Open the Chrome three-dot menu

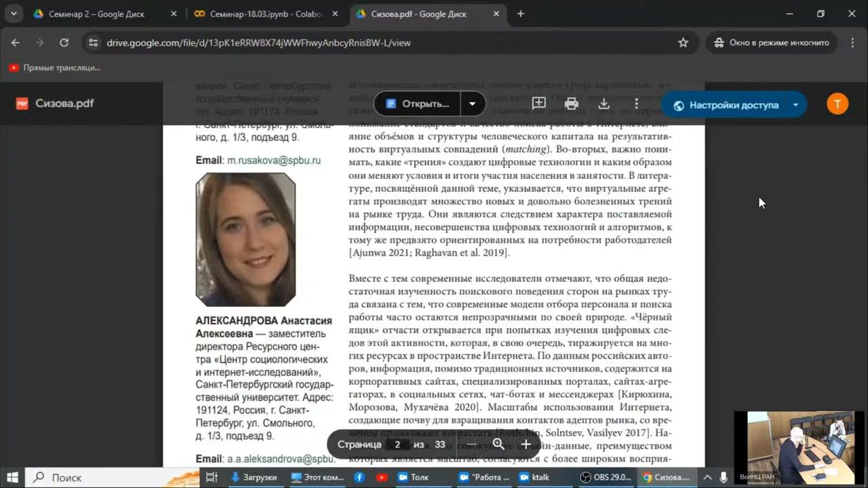(x=852, y=42)
